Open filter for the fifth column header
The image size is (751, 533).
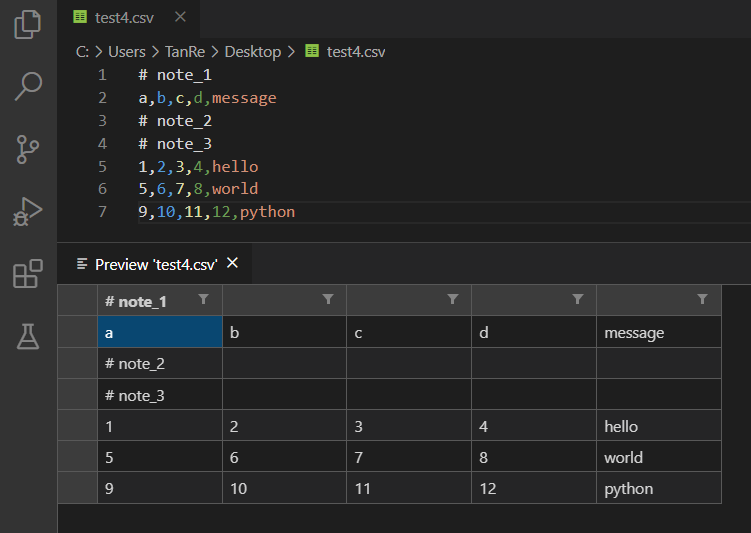(702, 299)
